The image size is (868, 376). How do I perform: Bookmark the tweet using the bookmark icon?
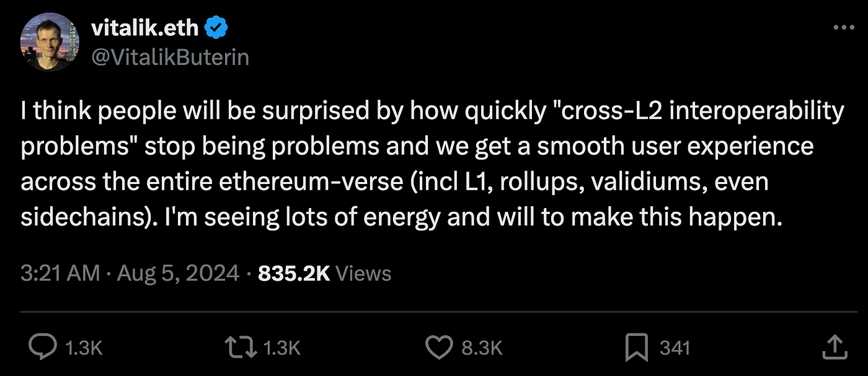point(637,348)
